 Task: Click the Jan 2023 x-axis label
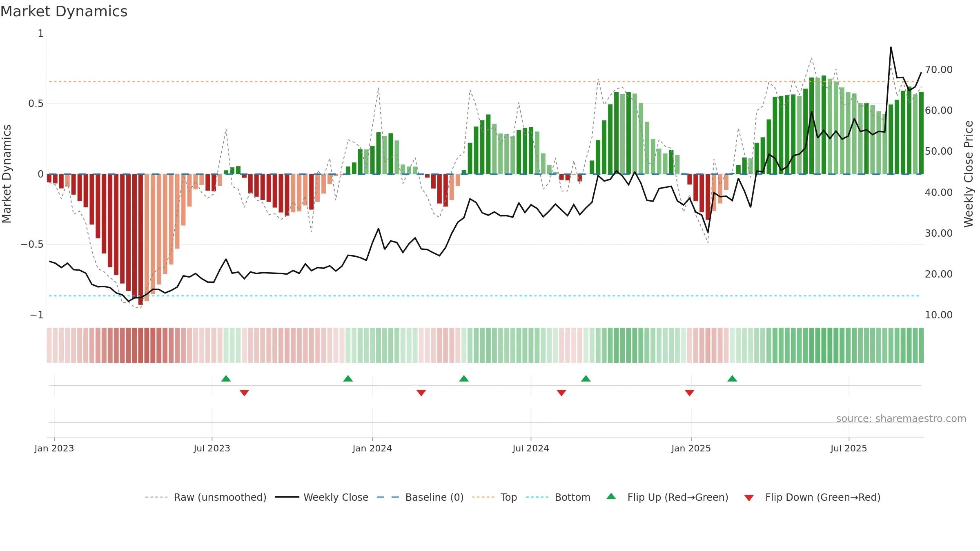(54, 448)
